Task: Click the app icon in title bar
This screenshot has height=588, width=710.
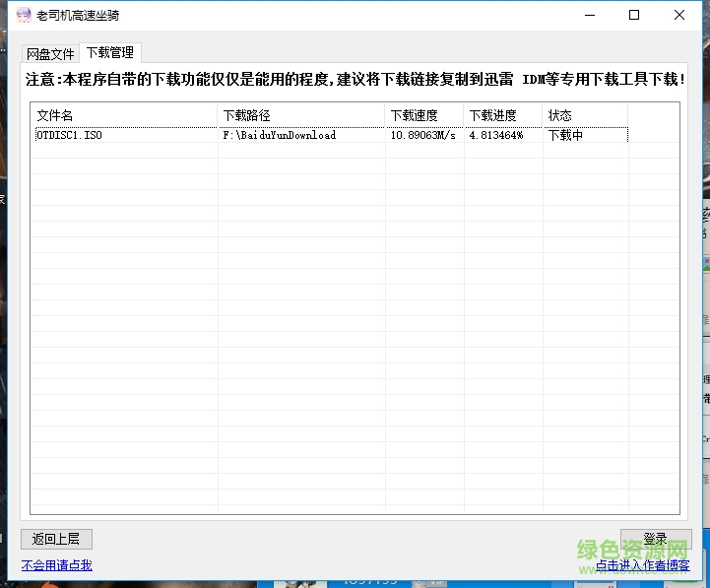Action: coord(20,16)
